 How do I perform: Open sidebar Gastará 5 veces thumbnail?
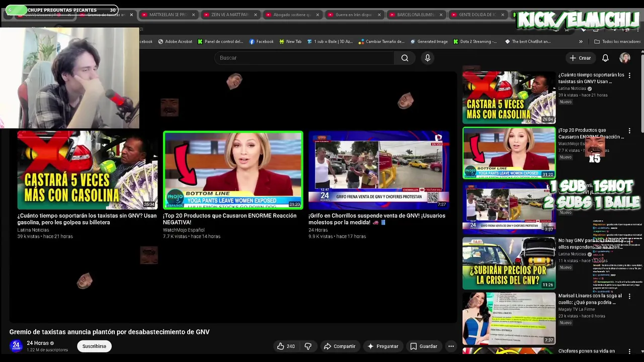click(x=509, y=98)
